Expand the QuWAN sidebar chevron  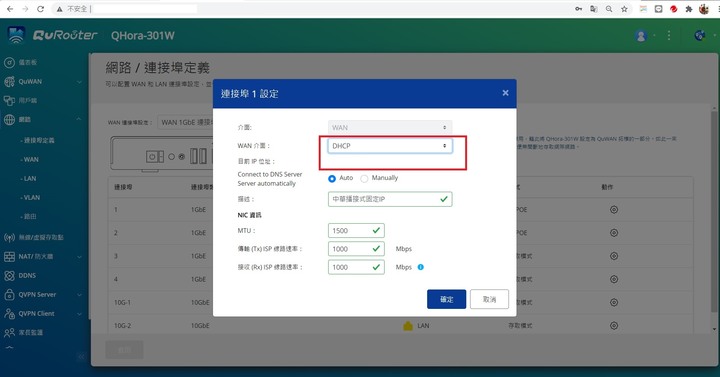[79, 82]
